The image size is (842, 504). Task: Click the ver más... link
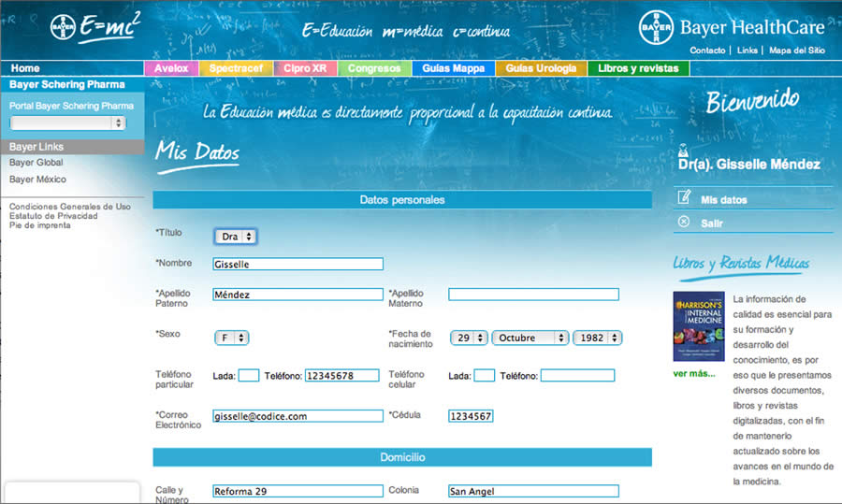point(694,374)
